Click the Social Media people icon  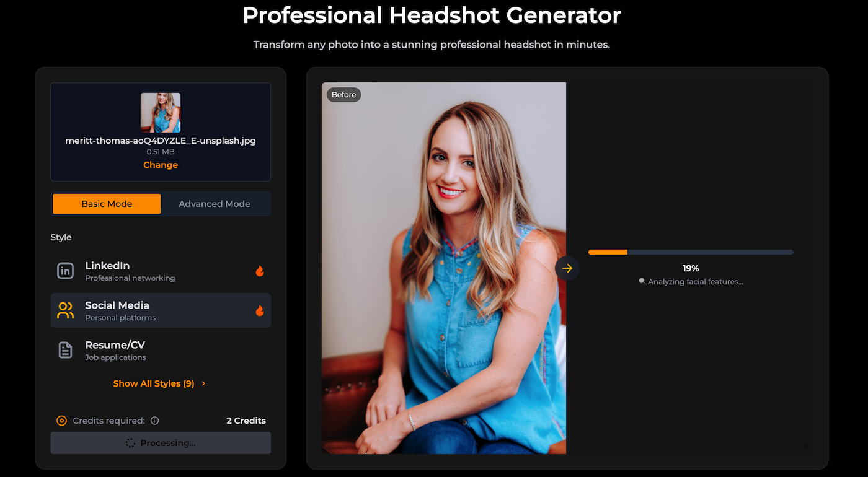[65, 310]
